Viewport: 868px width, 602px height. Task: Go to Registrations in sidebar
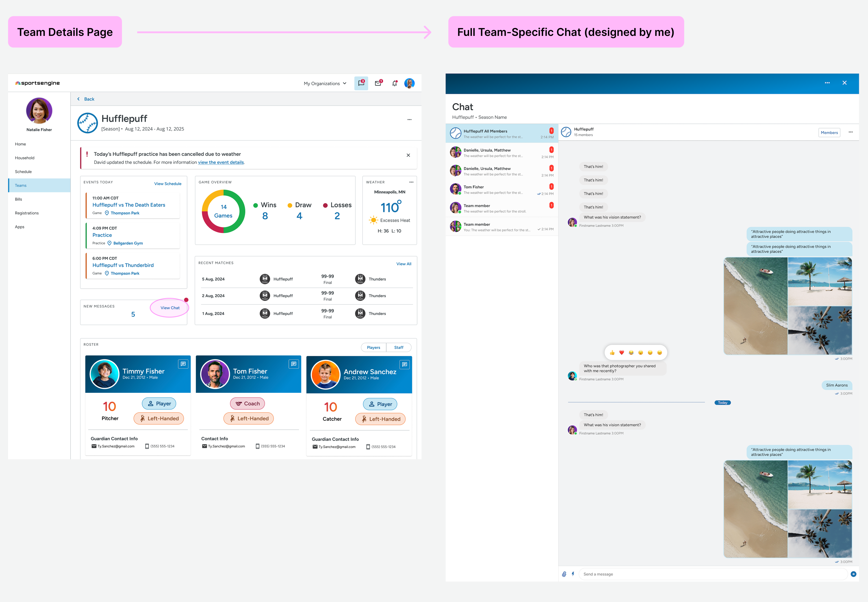click(27, 213)
